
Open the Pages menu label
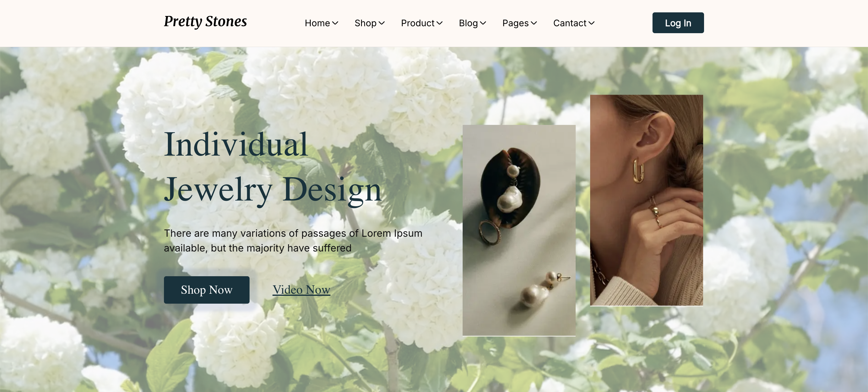pyautogui.click(x=516, y=23)
